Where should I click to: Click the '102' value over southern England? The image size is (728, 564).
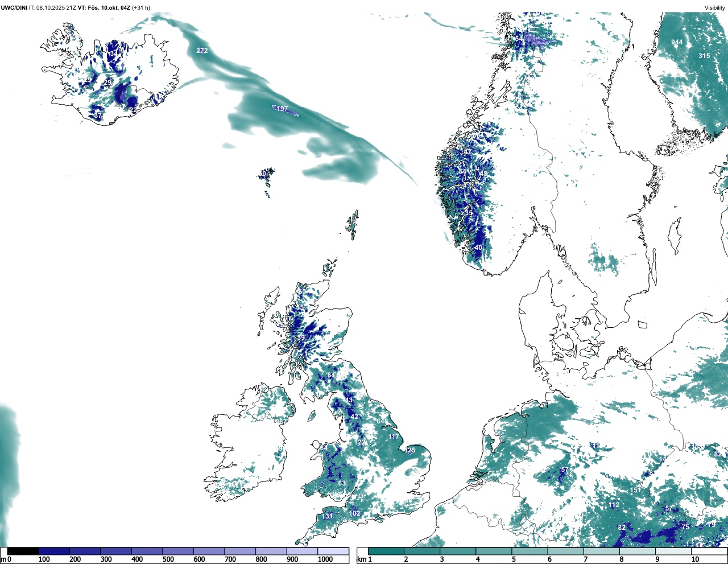(354, 513)
